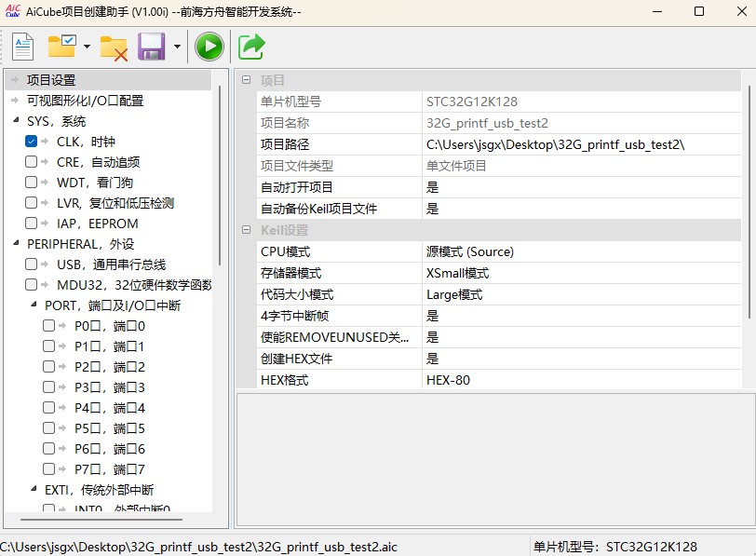This screenshot has width=756, height=556.
Task: Collapse the PERIPHERAL, 外设 tree node
Action: tap(16, 243)
